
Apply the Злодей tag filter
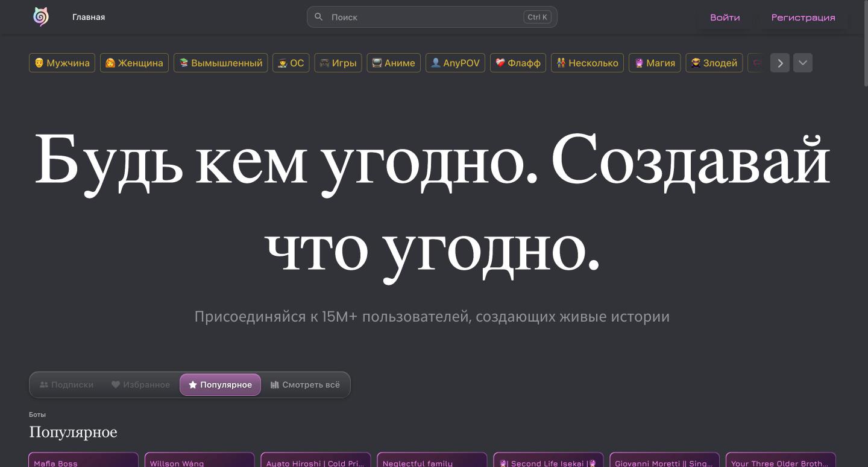point(714,63)
